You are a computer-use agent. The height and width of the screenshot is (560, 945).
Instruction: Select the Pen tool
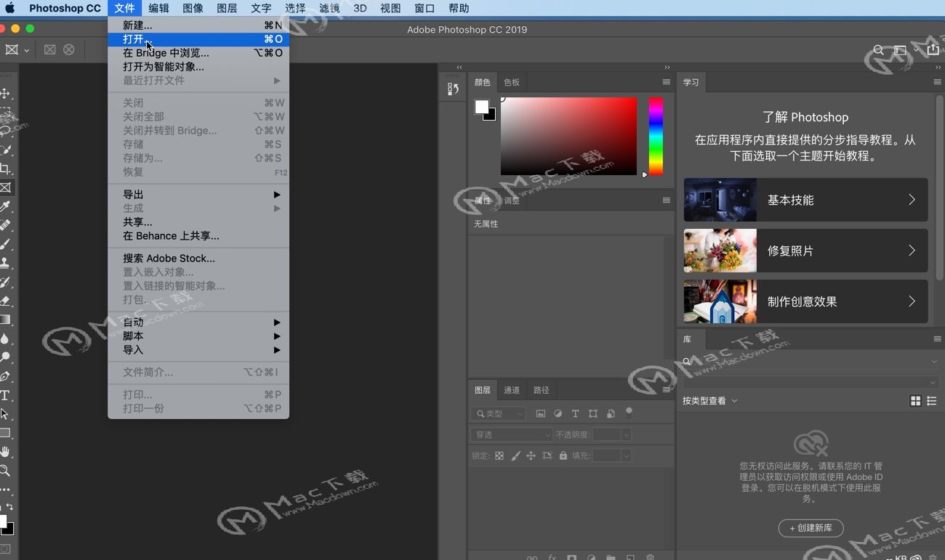(x=5, y=376)
